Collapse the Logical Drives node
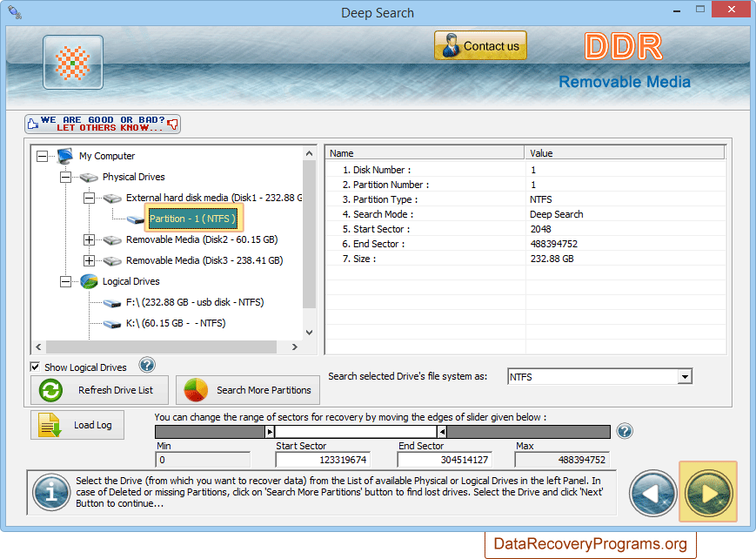 pyautogui.click(x=65, y=281)
